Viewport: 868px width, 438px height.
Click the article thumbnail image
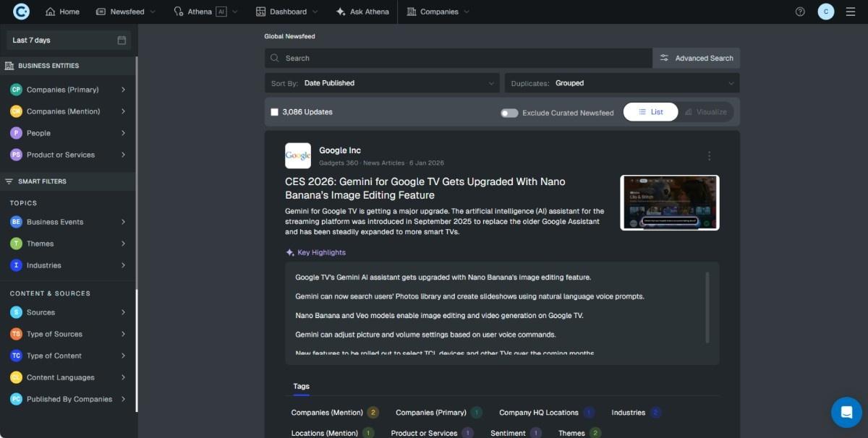pyautogui.click(x=669, y=202)
